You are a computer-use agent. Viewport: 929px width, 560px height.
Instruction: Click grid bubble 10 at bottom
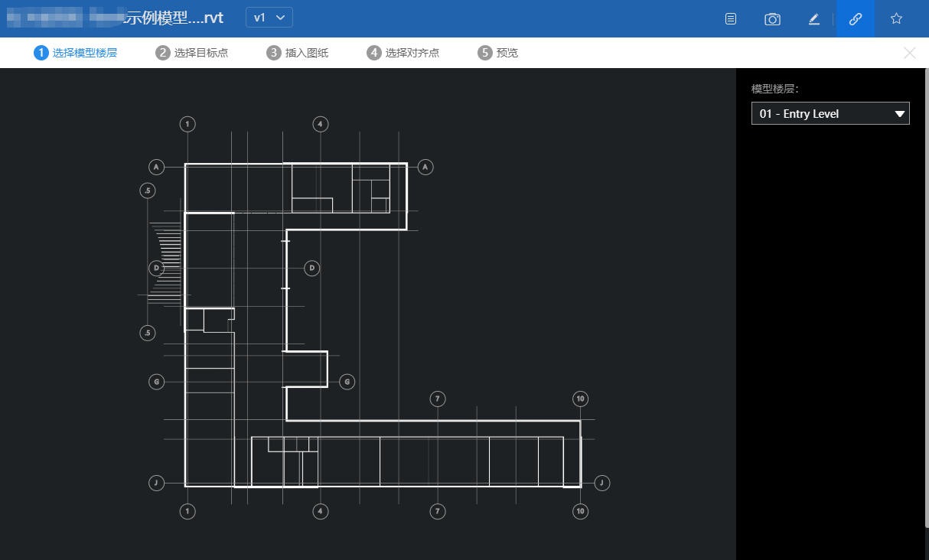tap(580, 511)
